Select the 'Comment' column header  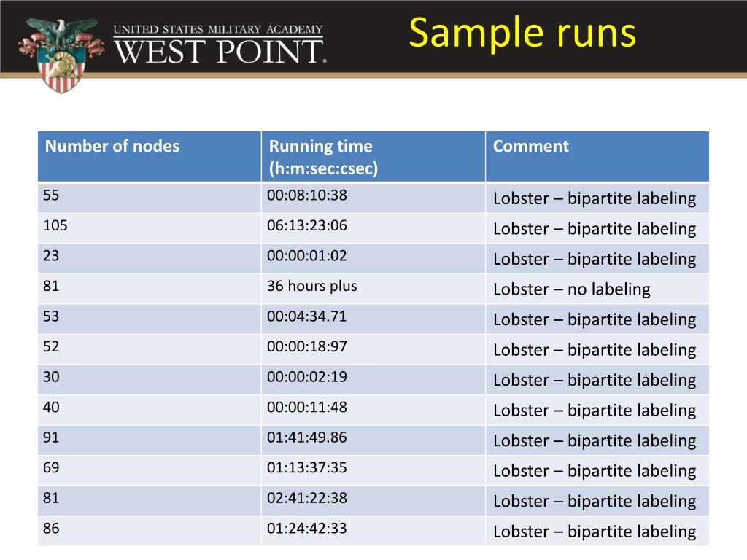pos(597,157)
